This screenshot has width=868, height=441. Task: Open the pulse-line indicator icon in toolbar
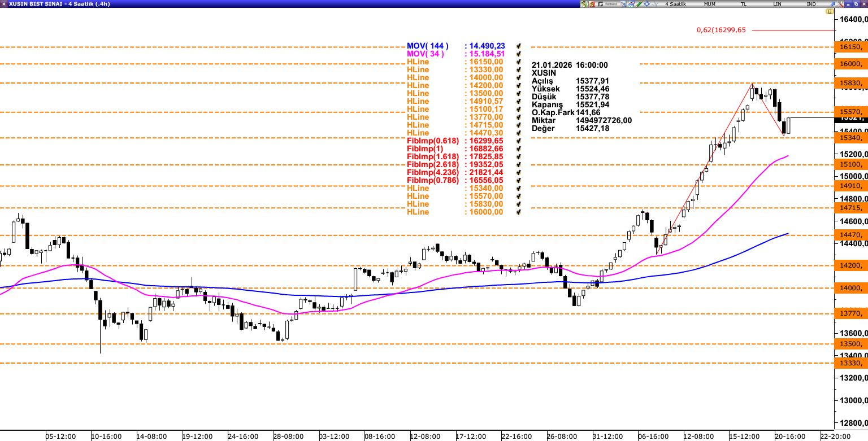(654, 4)
